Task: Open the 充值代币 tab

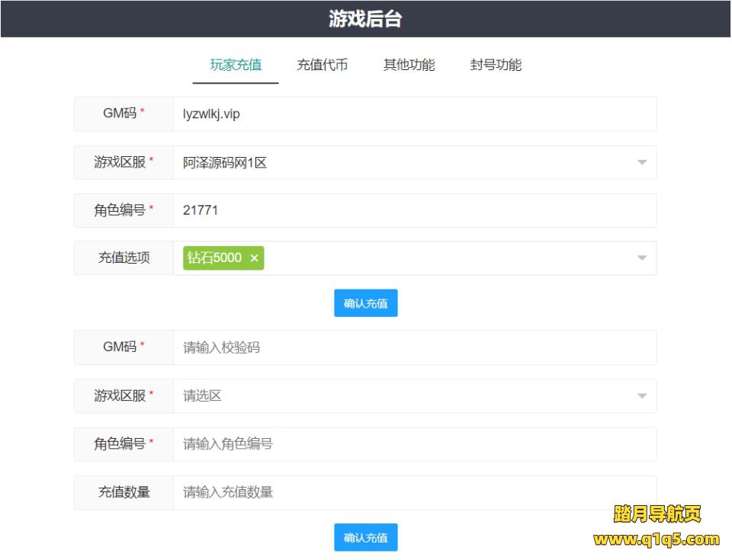Action: (322, 65)
